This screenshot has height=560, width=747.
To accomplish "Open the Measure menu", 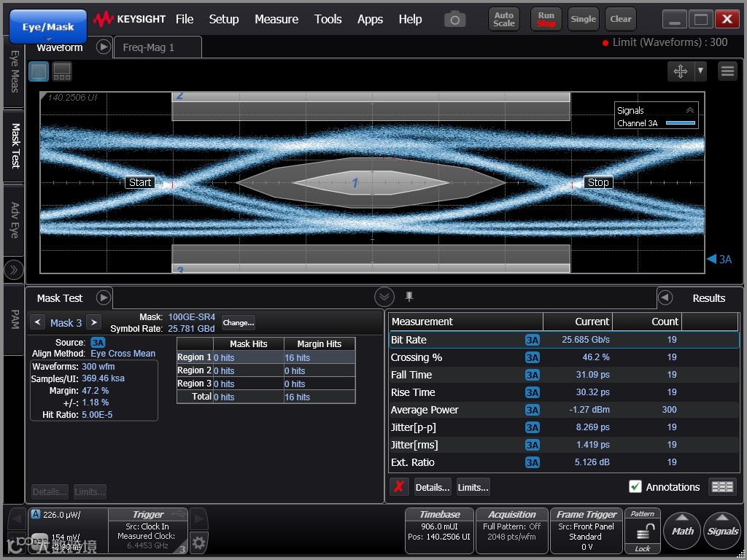I will (x=276, y=19).
